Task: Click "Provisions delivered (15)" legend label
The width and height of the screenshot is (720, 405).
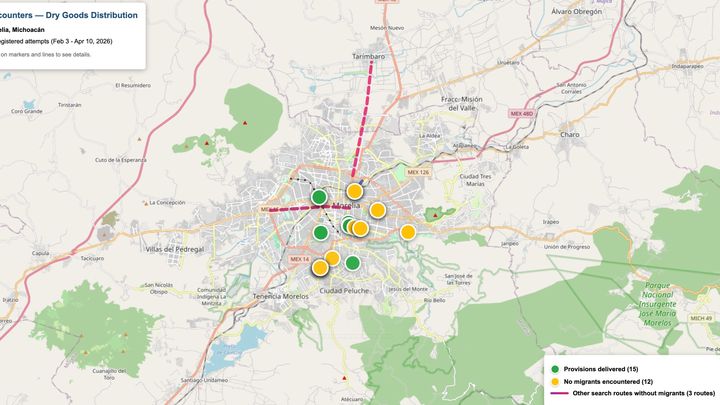Action: coord(600,370)
